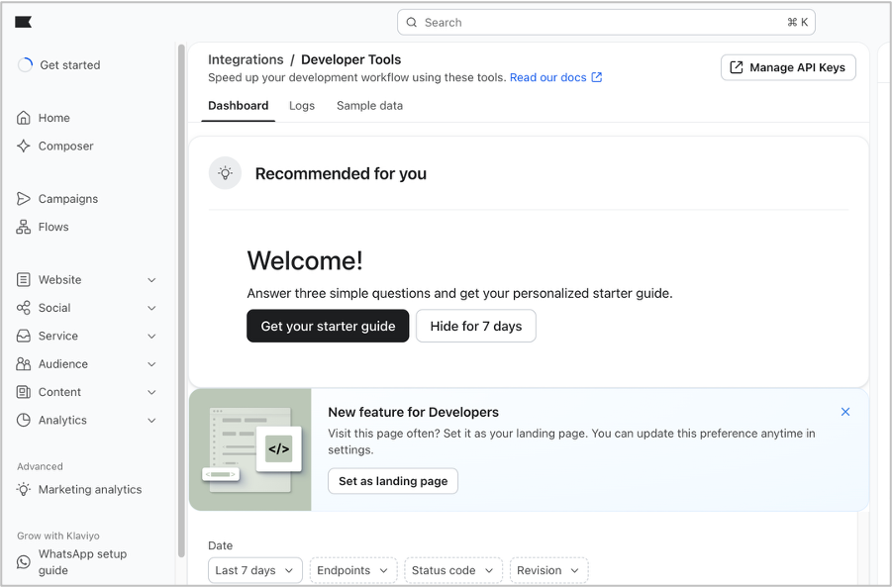Click the Audience people icon
The height and width of the screenshot is (588, 893).
click(24, 363)
